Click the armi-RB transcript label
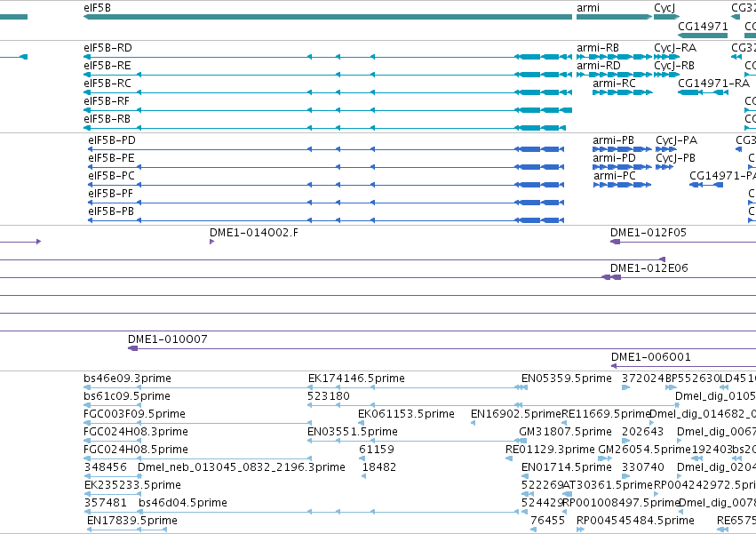This screenshot has height=534, width=756. (598, 48)
